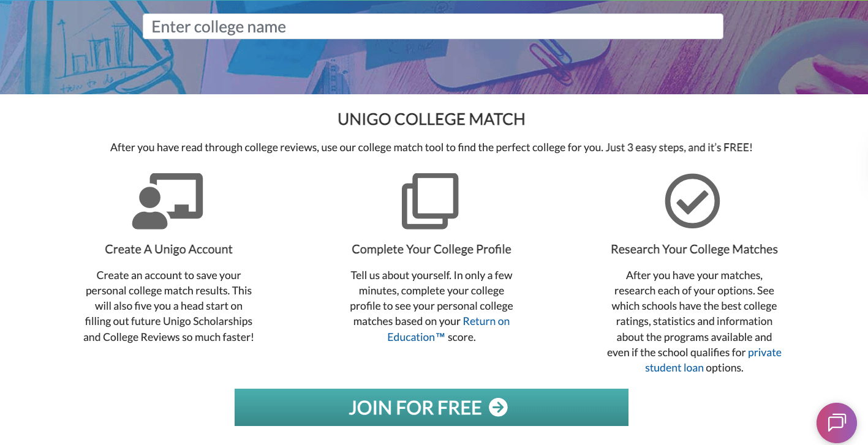The width and height of the screenshot is (868, 445).
Task: Follow the private student loan link
Action: [764, 353]
